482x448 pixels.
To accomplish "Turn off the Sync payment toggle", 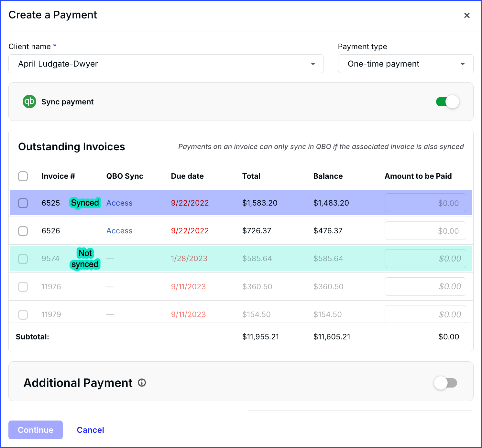I will pyautogui.click(x=447, y=102).
